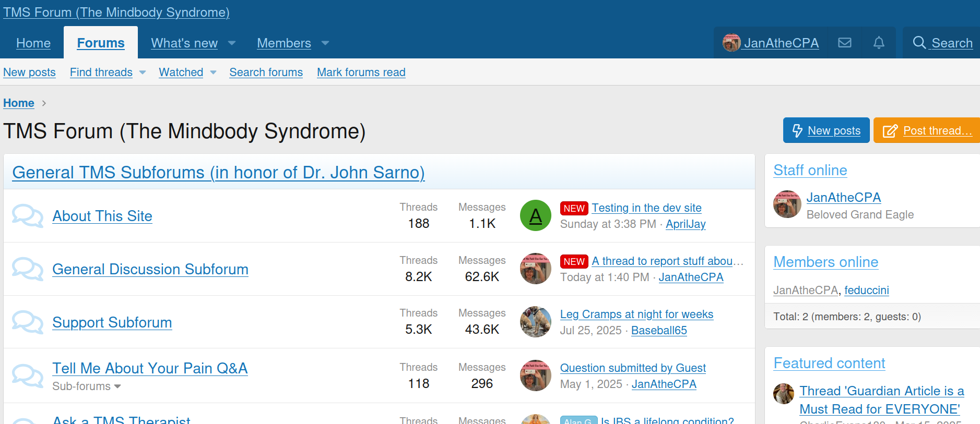Open Question submitted by Guest thread
The width and height of the screenshot is (980, 424).
[633, 368]
